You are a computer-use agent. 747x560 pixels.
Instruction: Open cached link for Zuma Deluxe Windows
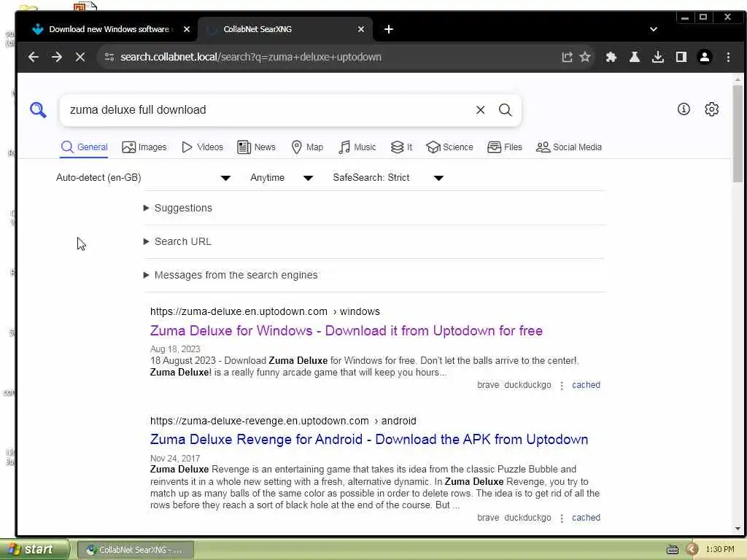586,385
